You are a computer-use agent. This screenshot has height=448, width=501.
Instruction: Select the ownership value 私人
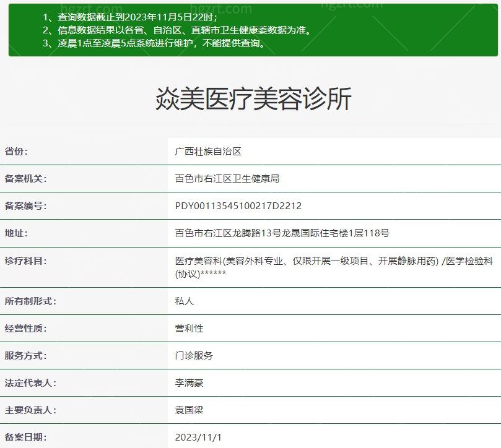pos(185,301)
